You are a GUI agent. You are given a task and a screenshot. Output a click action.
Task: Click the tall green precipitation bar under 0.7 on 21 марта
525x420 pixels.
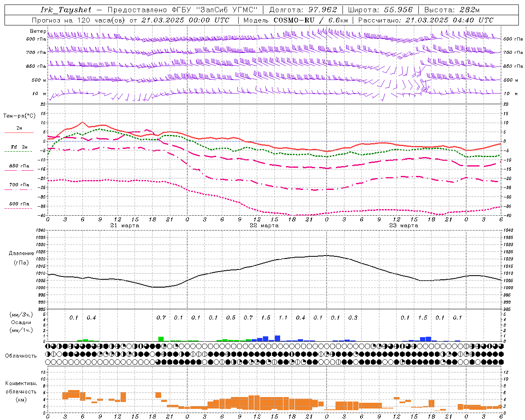click(161, 339)
